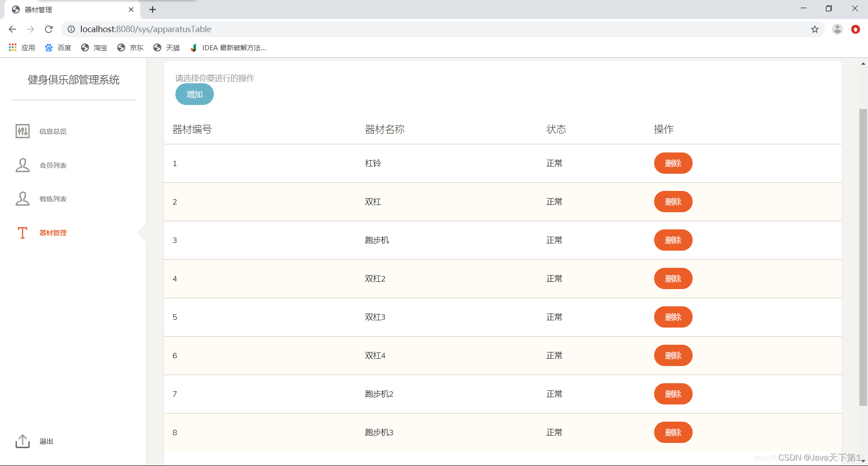868x466 pixels.
Task: Delete the 杠铃 row with 删除
Action: coord(673,163)
